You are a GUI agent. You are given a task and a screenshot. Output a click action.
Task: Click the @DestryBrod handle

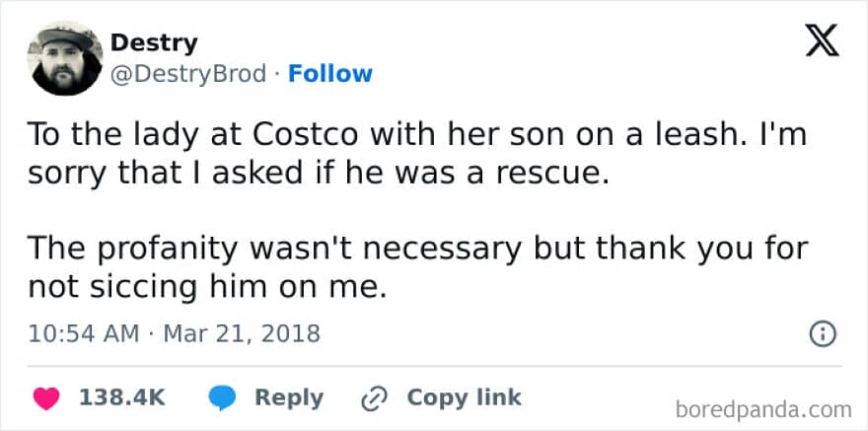click(188, 74)
